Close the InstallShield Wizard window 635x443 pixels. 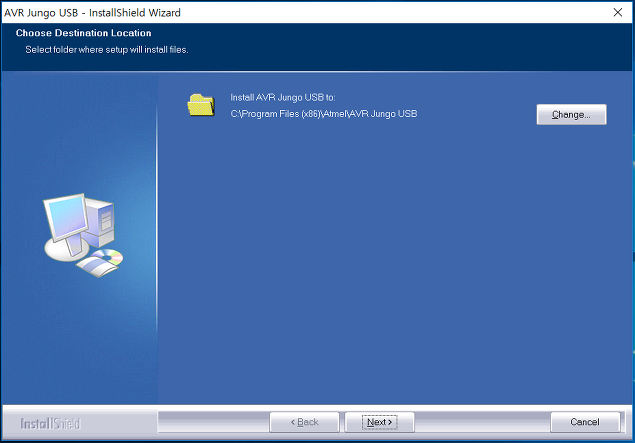pos(618,13)
